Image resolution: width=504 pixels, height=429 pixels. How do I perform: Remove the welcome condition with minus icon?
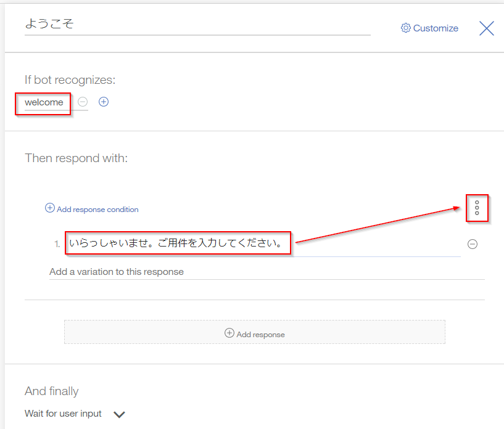point(83,102)
